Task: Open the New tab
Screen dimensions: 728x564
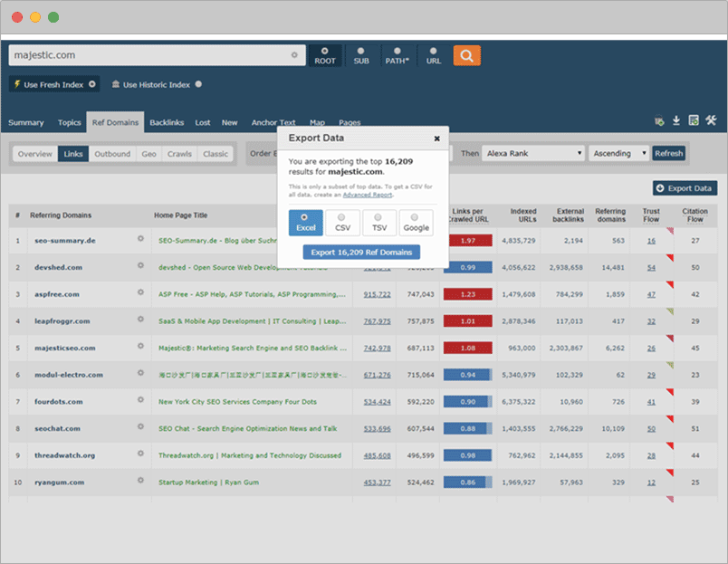Action: point(229,122)
